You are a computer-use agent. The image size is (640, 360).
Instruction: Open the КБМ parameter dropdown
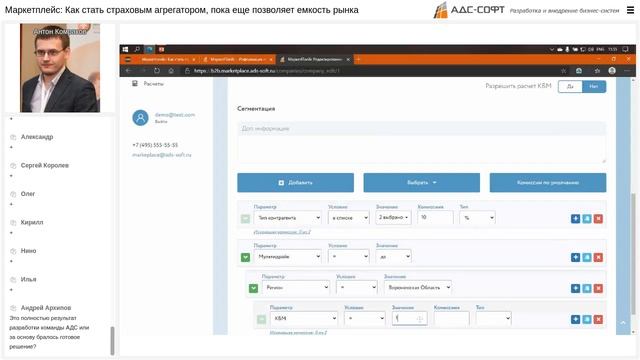pyautogui.click(x=304, y=318)
